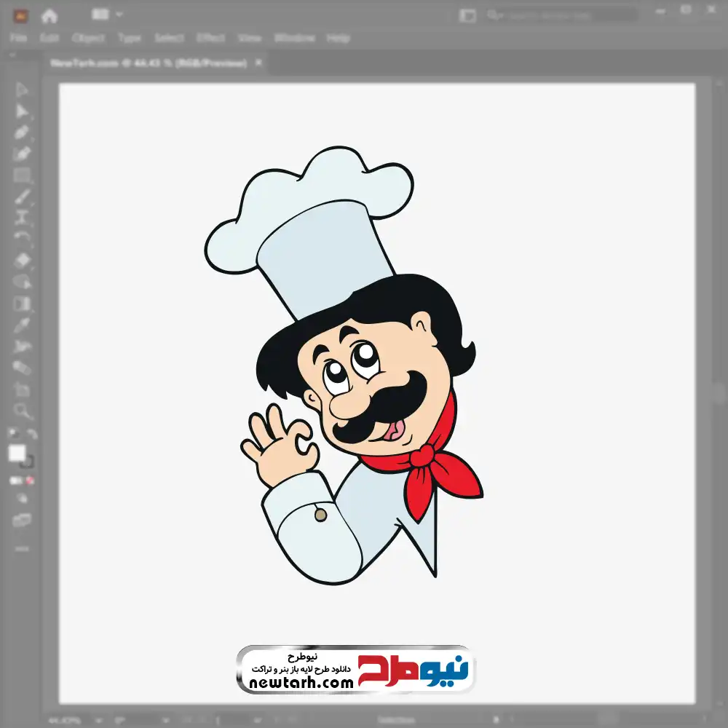
Task: Choose the Eraser tool
Action: coord(22,261)
